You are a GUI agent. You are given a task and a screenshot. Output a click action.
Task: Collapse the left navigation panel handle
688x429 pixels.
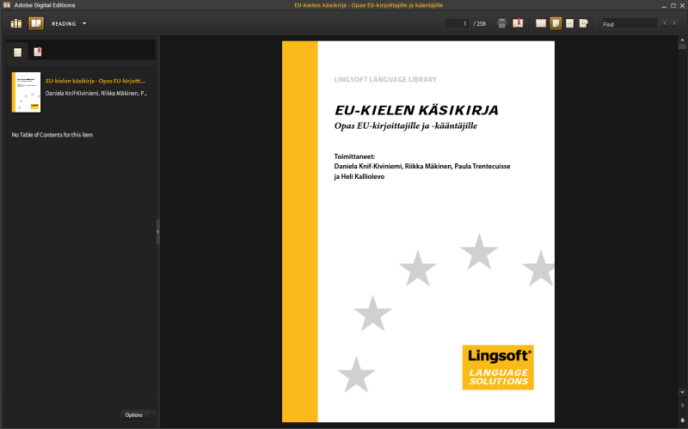pyautogui.click(x=158, y=232)
